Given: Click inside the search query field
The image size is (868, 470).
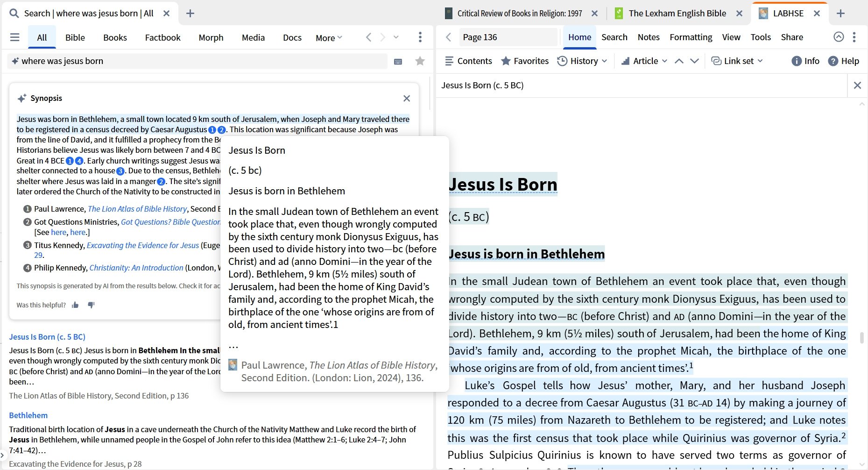Looking at the screenshot, I should pos(198,61).
